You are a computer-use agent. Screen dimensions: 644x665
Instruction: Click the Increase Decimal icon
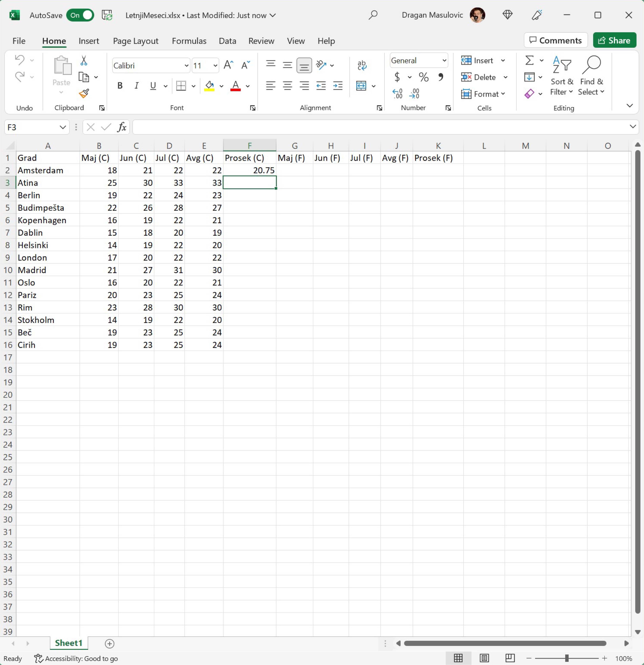pos(397,93)
